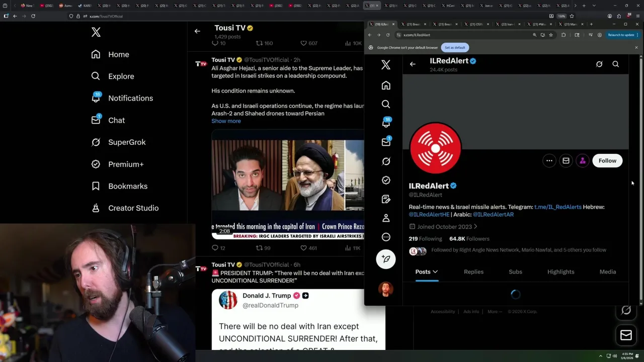Image resolution: width=644 pixels, height=362 pixels.
Task: Switch to the Replies tab
Action: tap(473, 272)
